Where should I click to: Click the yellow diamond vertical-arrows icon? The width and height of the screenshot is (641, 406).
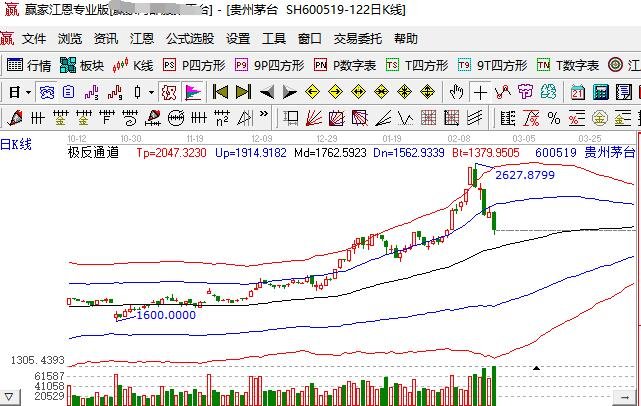[428, 92]
